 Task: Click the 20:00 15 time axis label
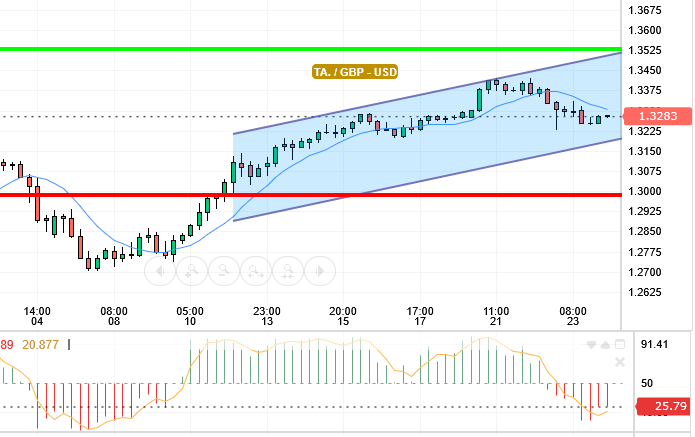[x=343, y=316]
